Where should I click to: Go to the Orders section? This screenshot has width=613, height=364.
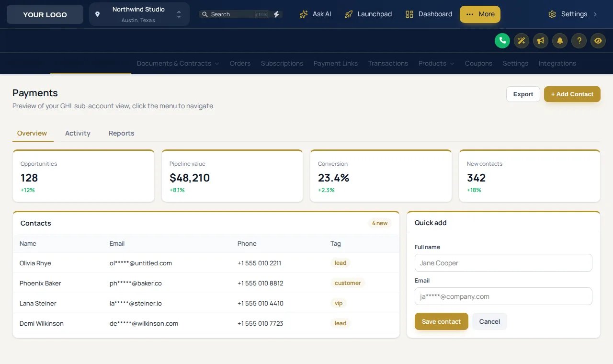tap(240, 63)
